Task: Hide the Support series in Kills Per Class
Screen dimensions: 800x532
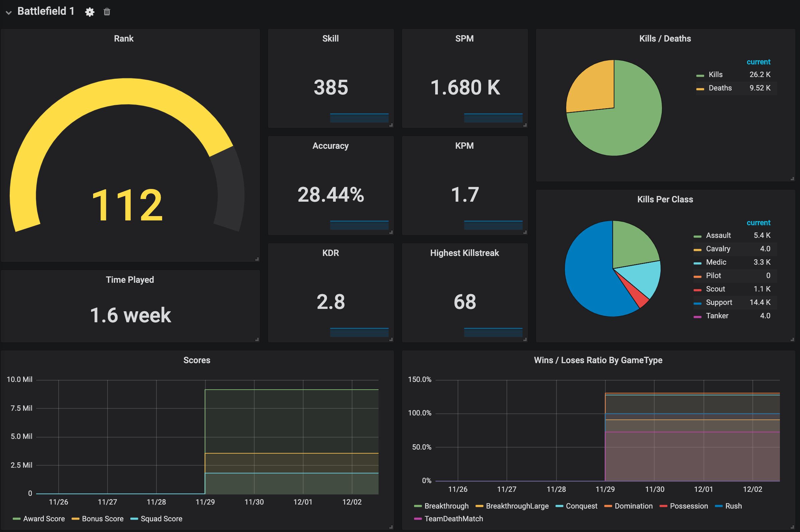Action: pos(720,302)
